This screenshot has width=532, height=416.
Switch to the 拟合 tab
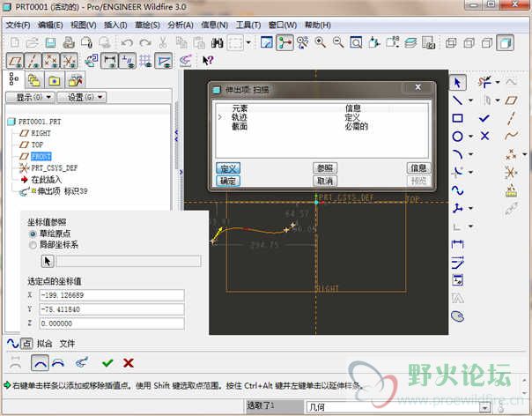(44, 344)
